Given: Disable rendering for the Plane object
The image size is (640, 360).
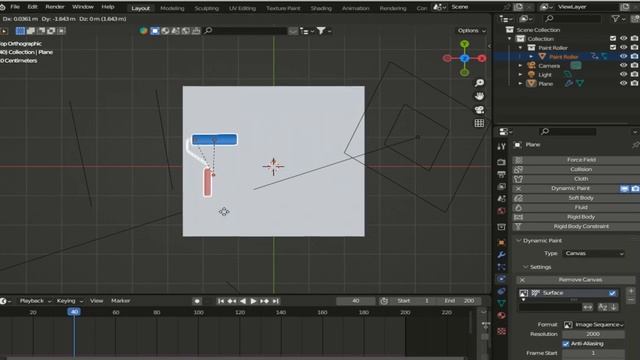Looking at the screenshot, I should (x=634, y=83).
